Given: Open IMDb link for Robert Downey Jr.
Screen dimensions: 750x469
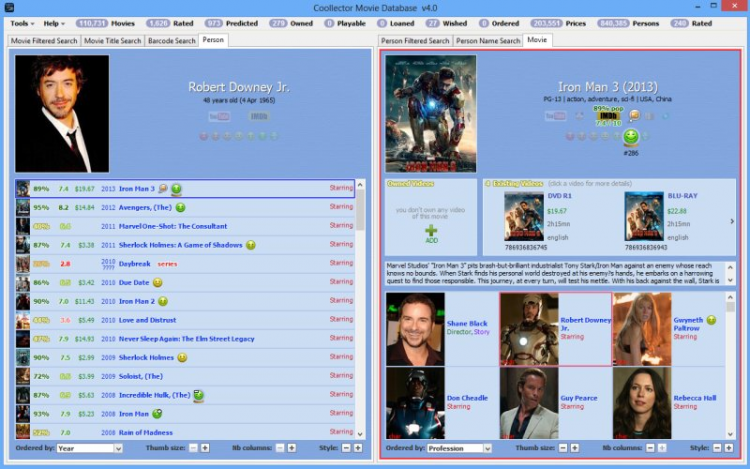Looking at the screenshot, I should pos(259,116).
